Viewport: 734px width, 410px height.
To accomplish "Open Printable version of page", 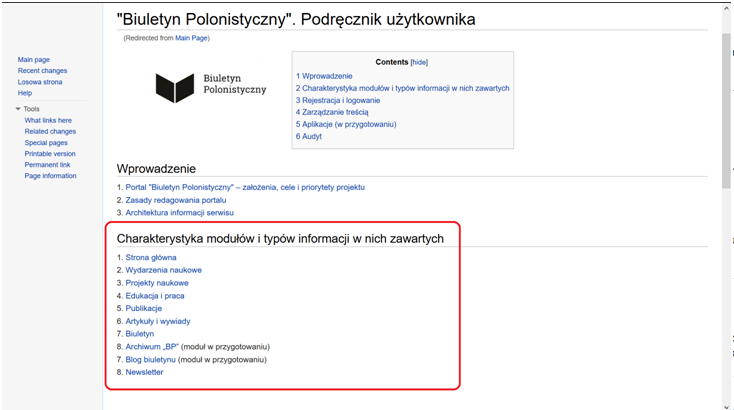I will (x=50, y=154).
